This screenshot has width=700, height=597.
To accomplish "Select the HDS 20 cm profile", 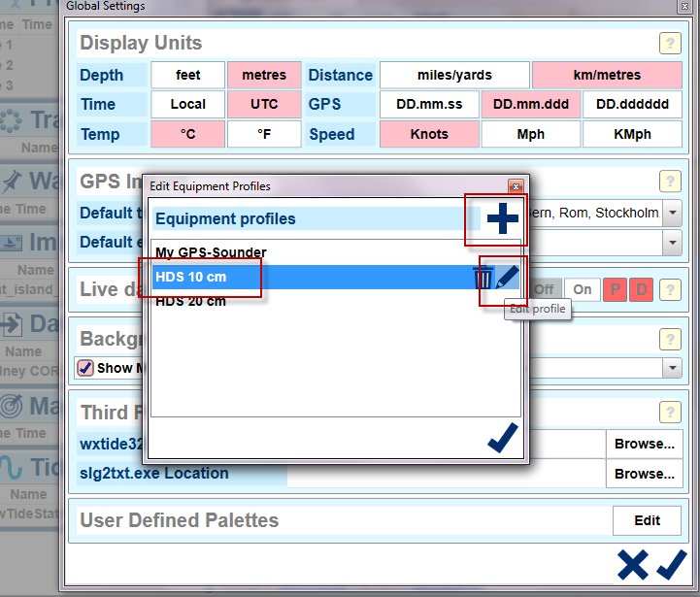I will pos(190,301).
